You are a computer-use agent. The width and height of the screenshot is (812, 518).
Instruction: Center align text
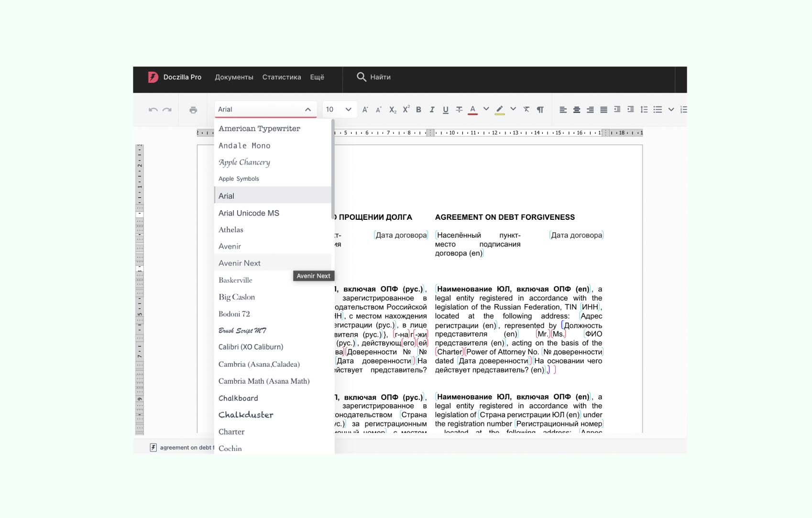(577, 109)
